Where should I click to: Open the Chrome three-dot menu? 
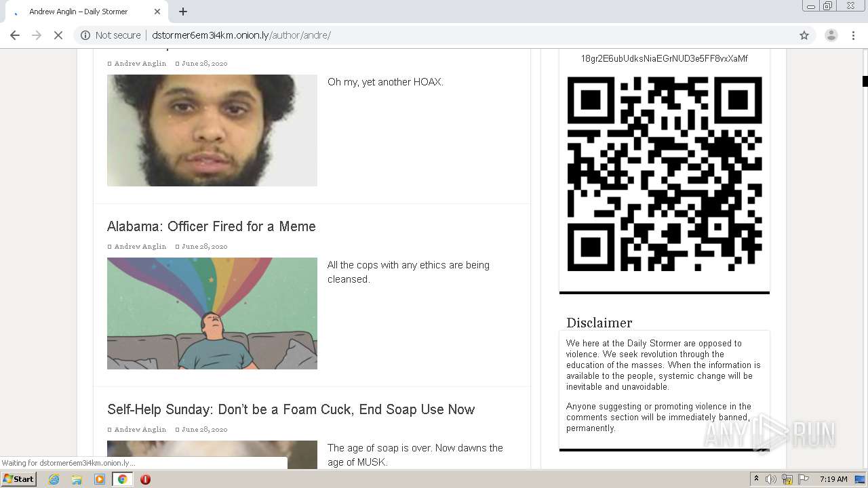coord(854,35)
